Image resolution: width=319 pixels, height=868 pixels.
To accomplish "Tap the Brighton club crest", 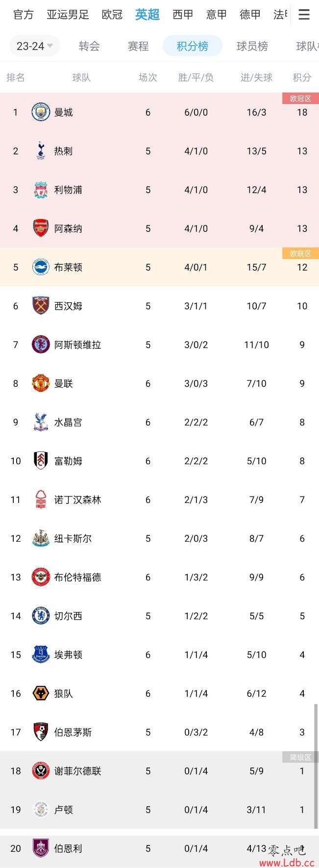I will pyautogui.click(x=41, y=267).
